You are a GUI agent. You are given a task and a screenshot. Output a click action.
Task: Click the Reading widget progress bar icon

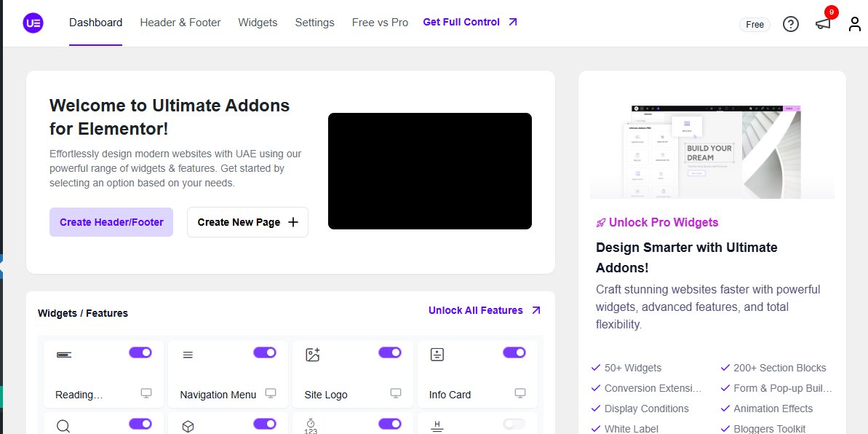[63, 355]
